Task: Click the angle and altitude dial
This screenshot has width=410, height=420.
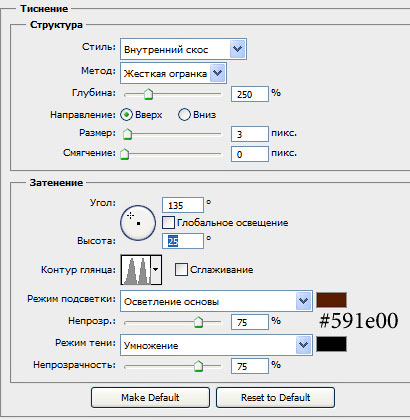Action: click(138, 223)
